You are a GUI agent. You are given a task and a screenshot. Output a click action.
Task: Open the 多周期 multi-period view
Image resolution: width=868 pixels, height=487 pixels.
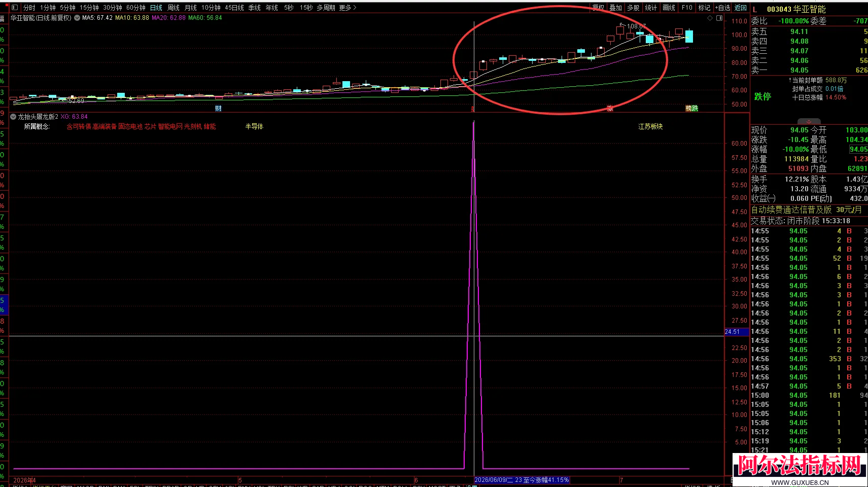(326, 8)
